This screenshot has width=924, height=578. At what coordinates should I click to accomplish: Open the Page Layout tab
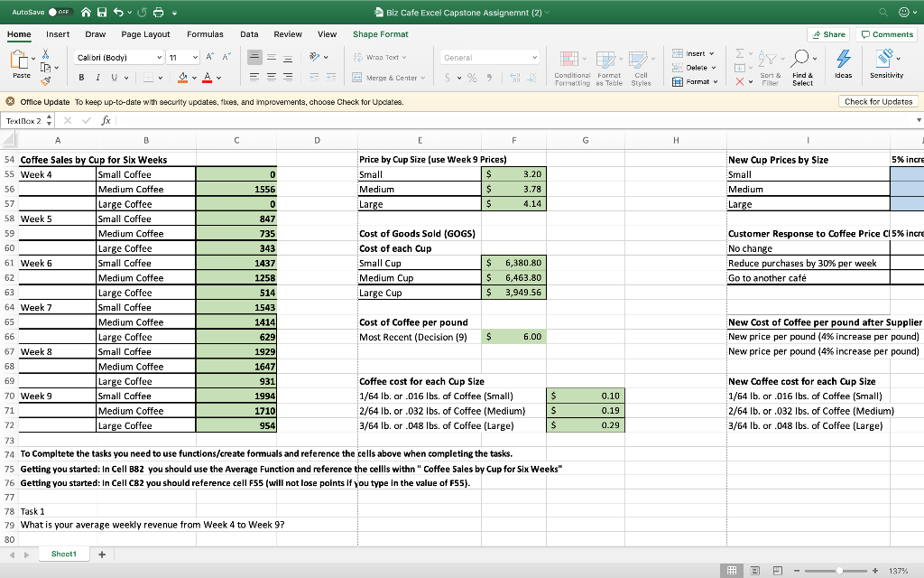pyautogui.click(x=145, y=34)
